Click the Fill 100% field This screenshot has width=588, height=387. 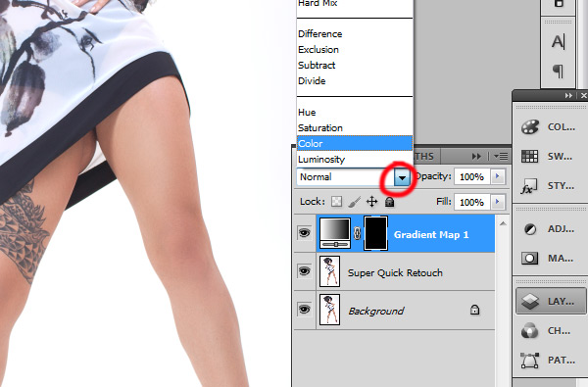coord(471,202)
